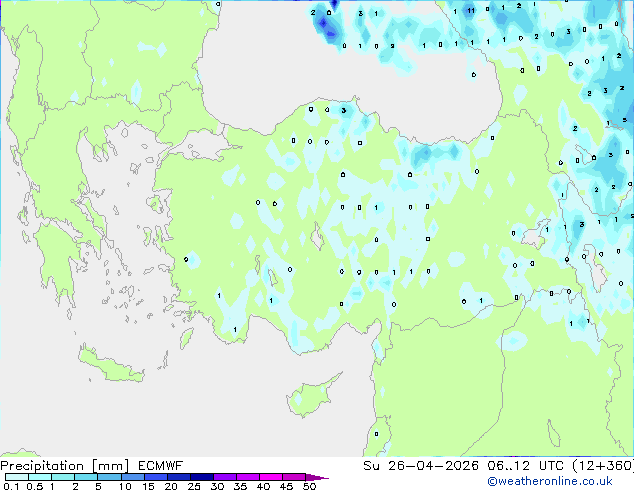634x490 pixels.
Task: Click the '06..12 UTC' time range text
Action: coord(525,466)
